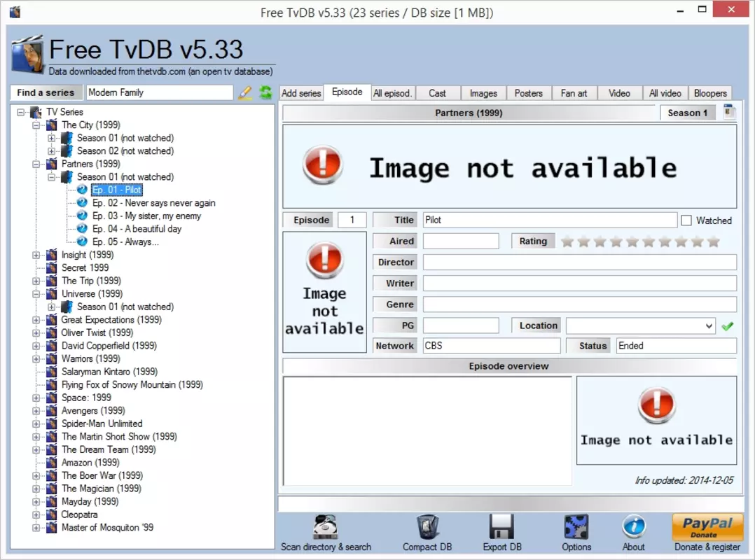Switch to the All episod. tab
Image resolution: width=755 pixels, height=560 pixels.
[392, 93]
